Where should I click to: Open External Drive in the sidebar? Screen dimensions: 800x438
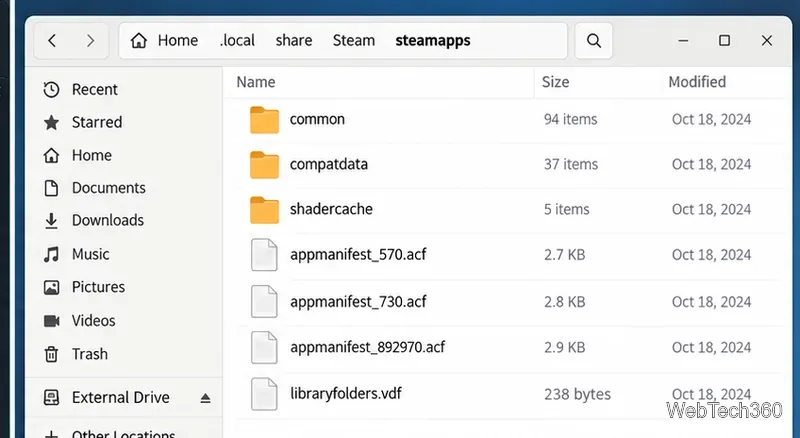coord(123,397)
